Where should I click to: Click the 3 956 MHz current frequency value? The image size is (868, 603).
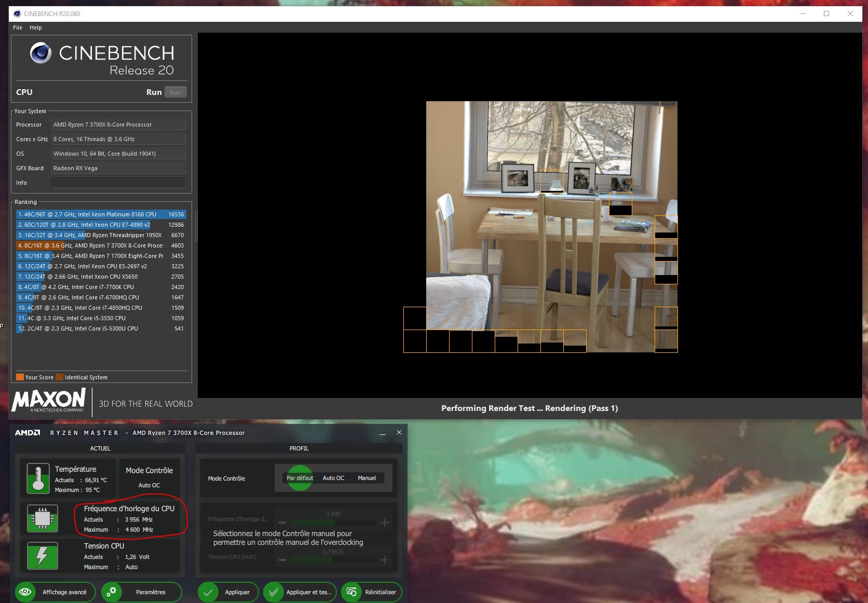[x=139, y=519]
